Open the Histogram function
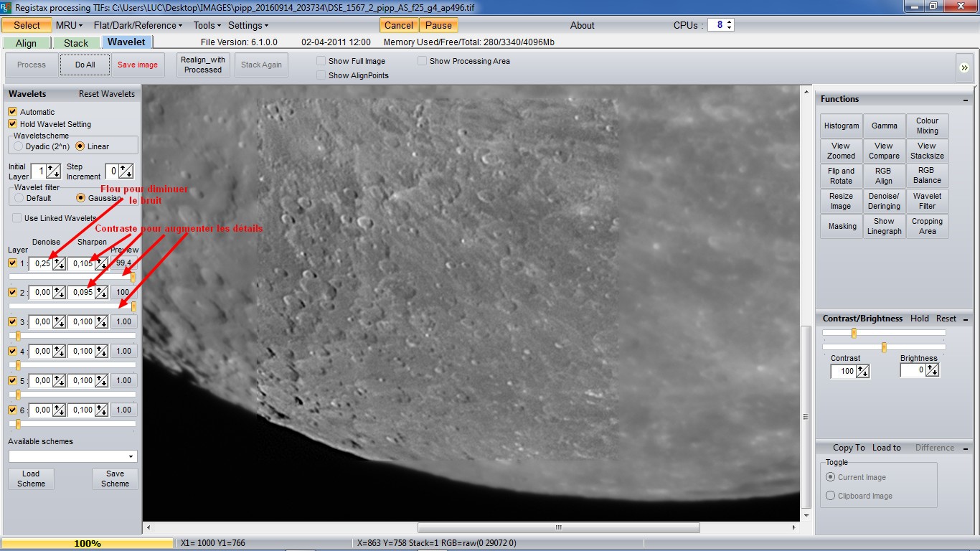 point(842,126)
